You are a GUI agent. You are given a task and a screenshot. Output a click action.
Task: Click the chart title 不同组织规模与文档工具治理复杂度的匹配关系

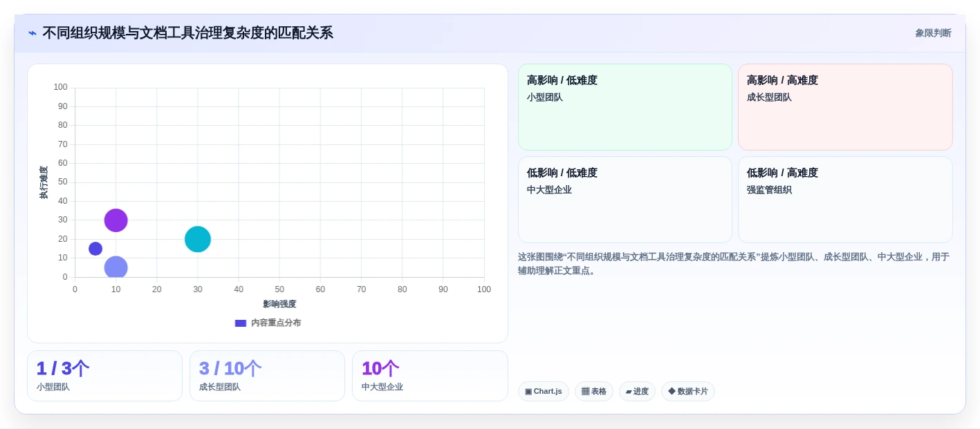(x=187, y=33)
